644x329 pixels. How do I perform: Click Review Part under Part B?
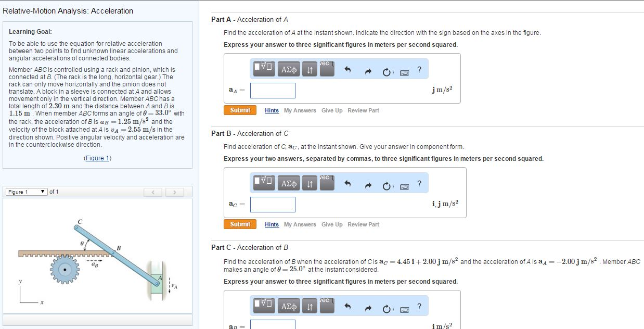363,224
